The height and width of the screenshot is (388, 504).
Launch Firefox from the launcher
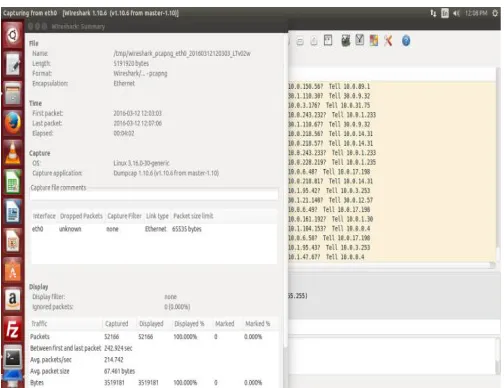coord(13,123)
